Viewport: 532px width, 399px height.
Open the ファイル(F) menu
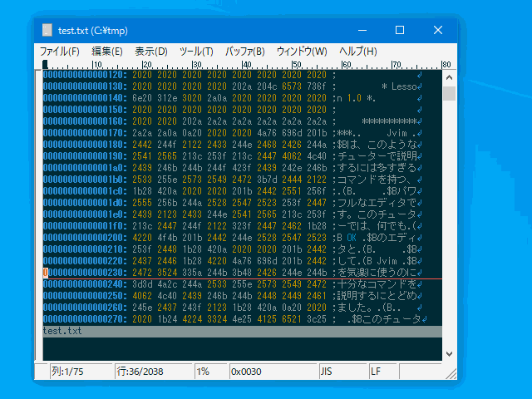click(x=60, y=52)
